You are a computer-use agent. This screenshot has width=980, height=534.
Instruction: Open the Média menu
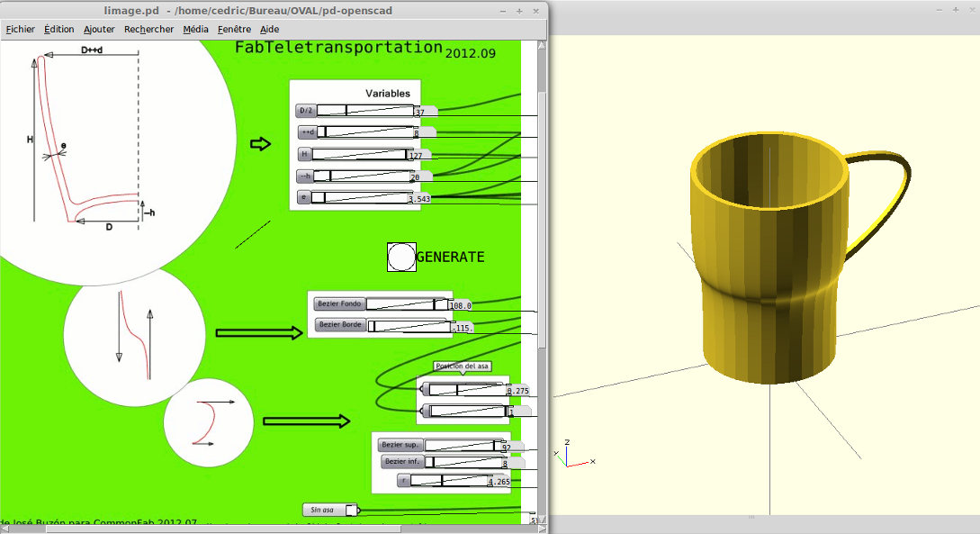click(195, 29)
